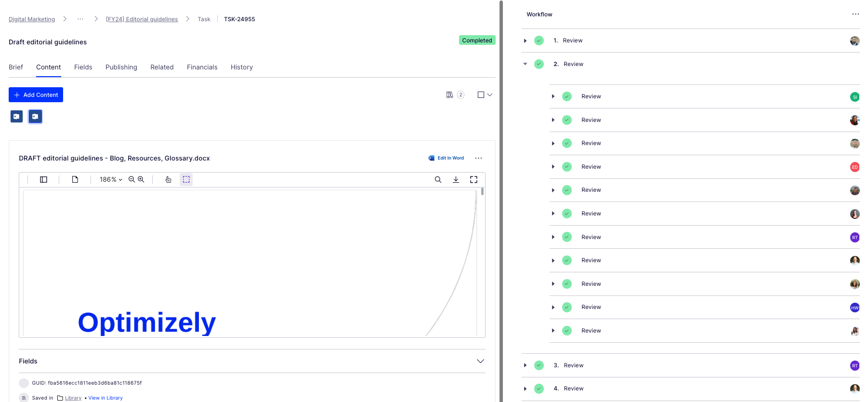Open the 186% zoom level dropdown
868x402 pixels.
coord(111,179)
